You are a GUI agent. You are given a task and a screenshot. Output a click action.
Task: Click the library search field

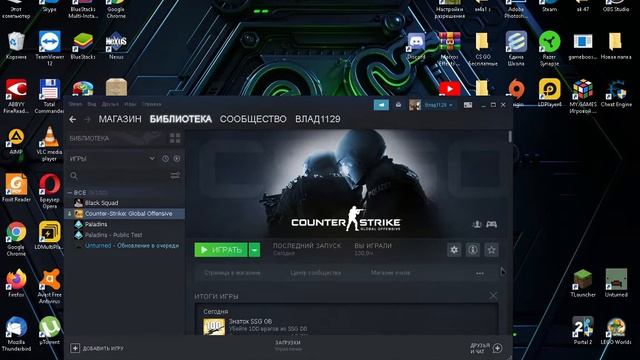click(x=118, y=176)
